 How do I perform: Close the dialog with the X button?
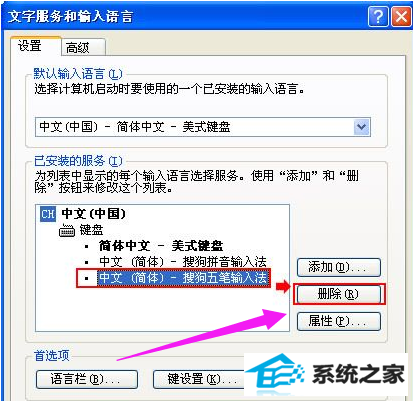point(401,16)
